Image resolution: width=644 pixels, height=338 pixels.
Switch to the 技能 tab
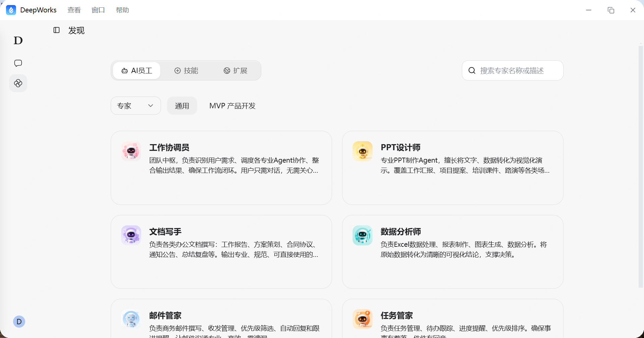point(186,70)
